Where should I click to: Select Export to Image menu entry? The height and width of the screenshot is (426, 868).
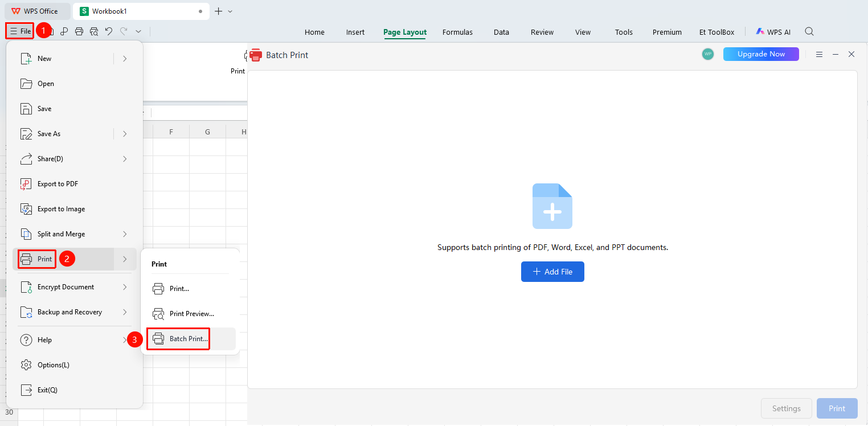tap(75, 209)
